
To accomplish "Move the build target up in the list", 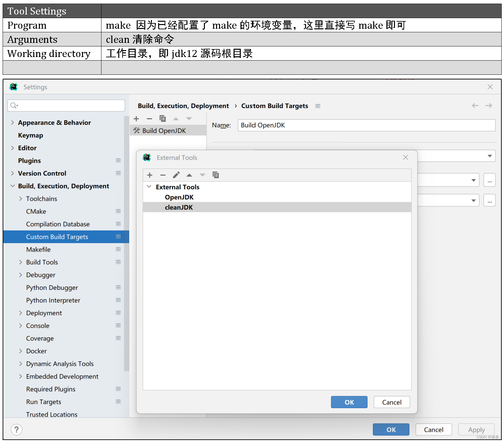I will point(176,119).
